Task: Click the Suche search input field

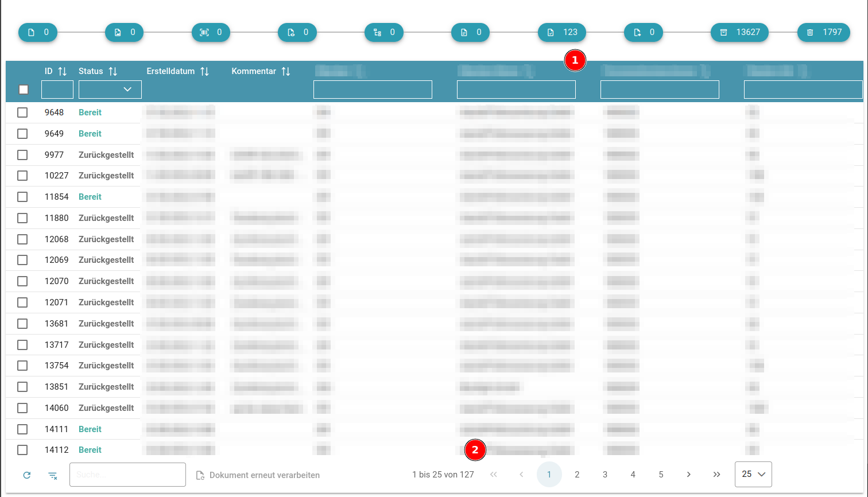Action: click(x=127, y=475)
